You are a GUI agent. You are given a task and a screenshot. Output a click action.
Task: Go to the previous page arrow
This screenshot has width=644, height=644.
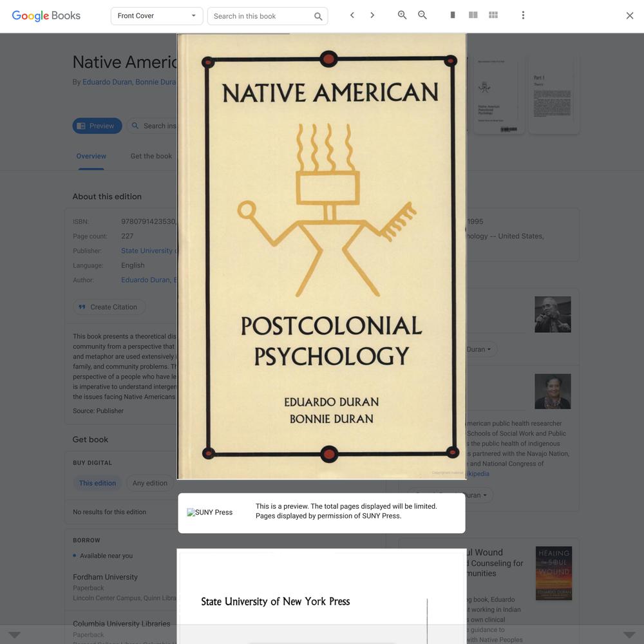coord(352,15)
